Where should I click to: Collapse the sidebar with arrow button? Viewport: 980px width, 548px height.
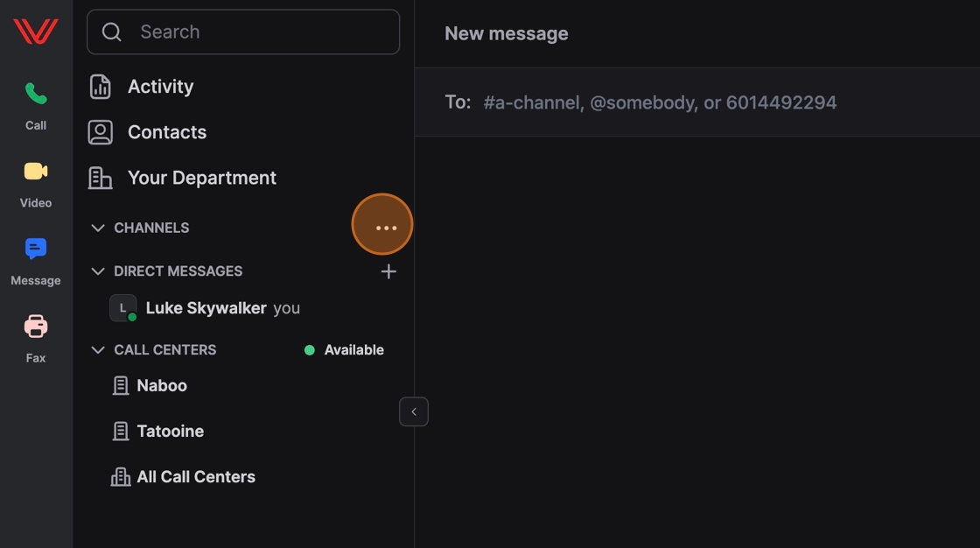pos(414,411)
